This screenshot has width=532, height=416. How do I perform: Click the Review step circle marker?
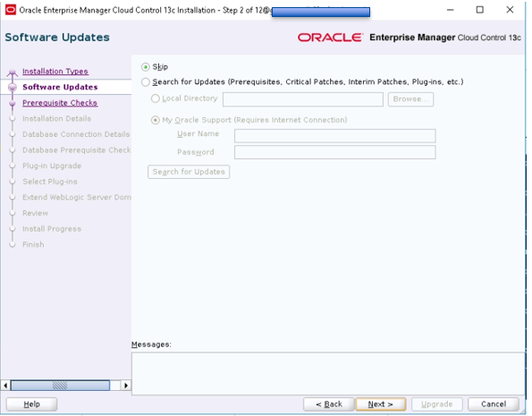13,213
